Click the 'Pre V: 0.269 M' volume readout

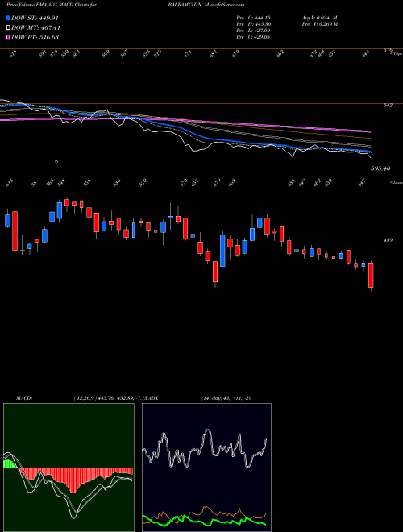[319, 24]
